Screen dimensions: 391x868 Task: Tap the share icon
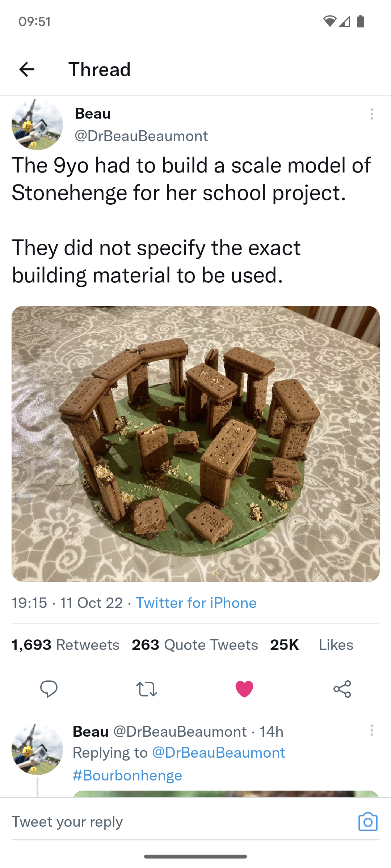(342, 689)
